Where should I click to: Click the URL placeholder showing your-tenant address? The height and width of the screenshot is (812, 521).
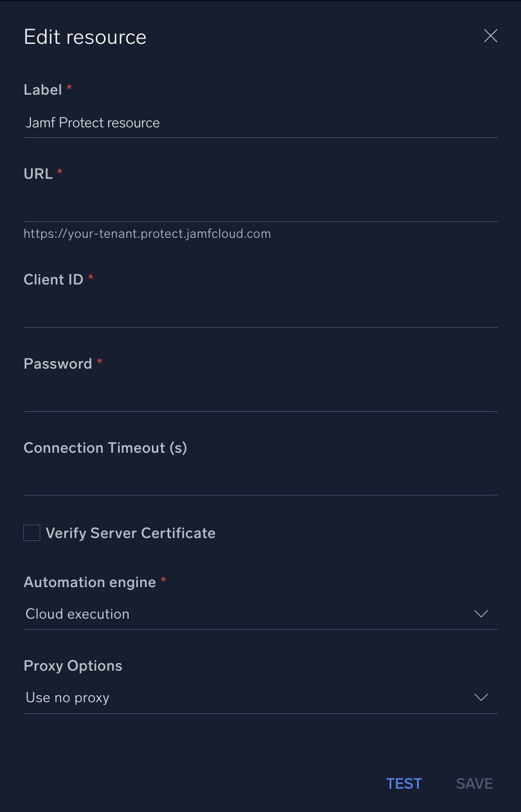147,233
